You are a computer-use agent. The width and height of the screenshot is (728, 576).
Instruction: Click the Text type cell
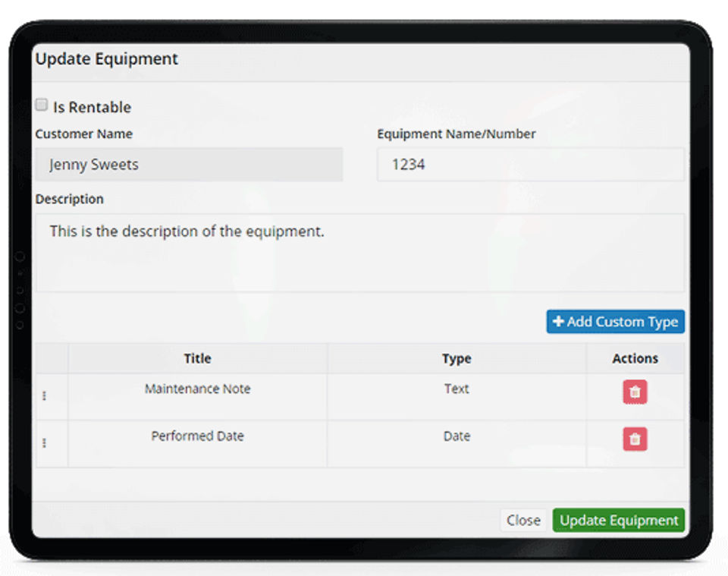(x=457, y=389)
